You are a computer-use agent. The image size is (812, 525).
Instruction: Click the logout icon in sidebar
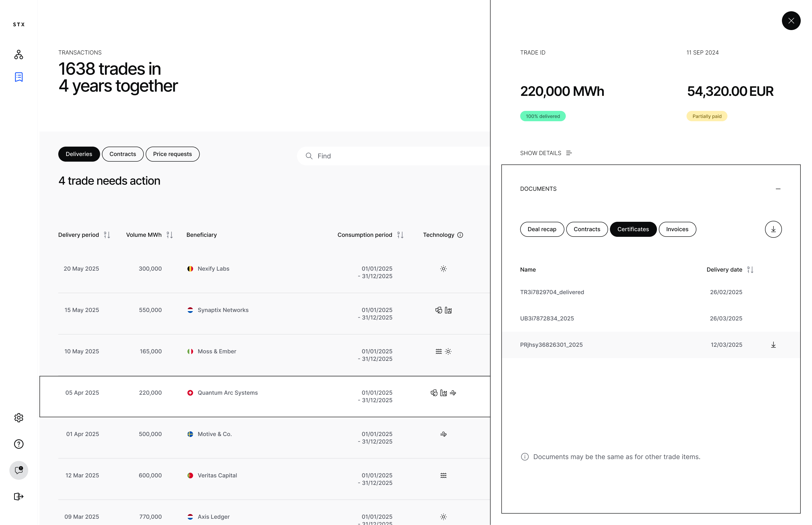[x=19, y=496]
